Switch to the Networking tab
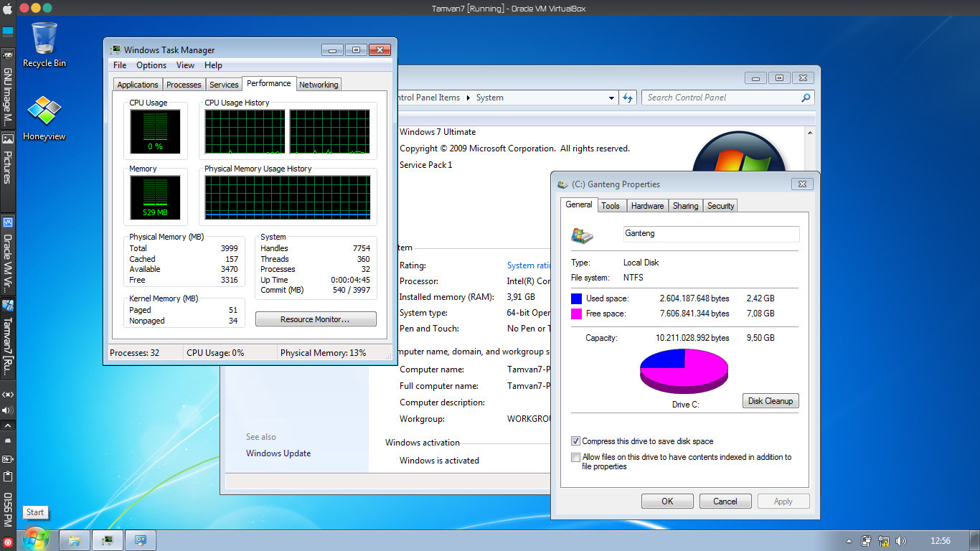 pyautogui.click(x=319, y=85)
